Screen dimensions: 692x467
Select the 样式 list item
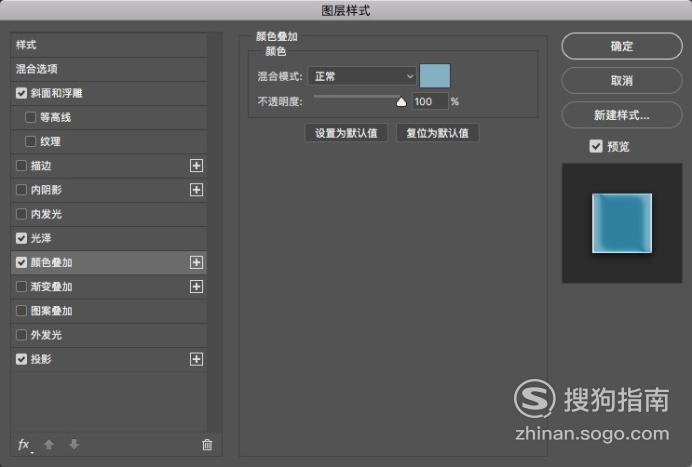pos(109,45)
